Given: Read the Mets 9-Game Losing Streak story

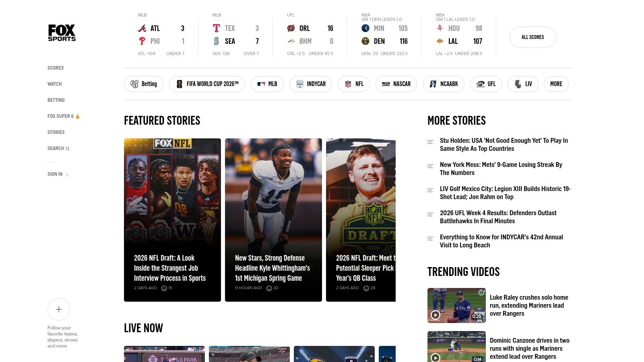Looking at the screenshot, I should tap(501, 169).
